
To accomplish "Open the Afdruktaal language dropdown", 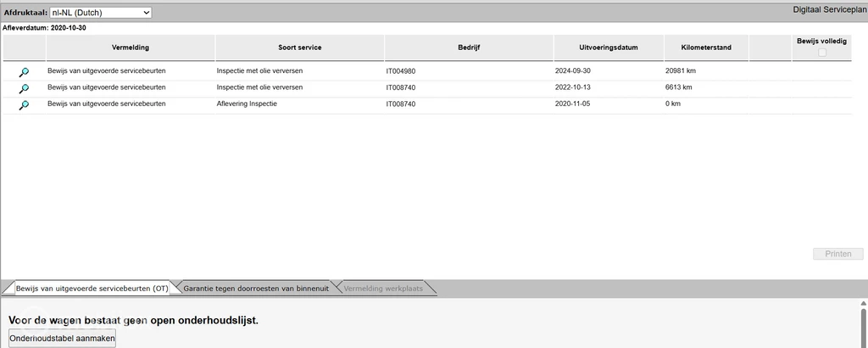I will (100, 13).
